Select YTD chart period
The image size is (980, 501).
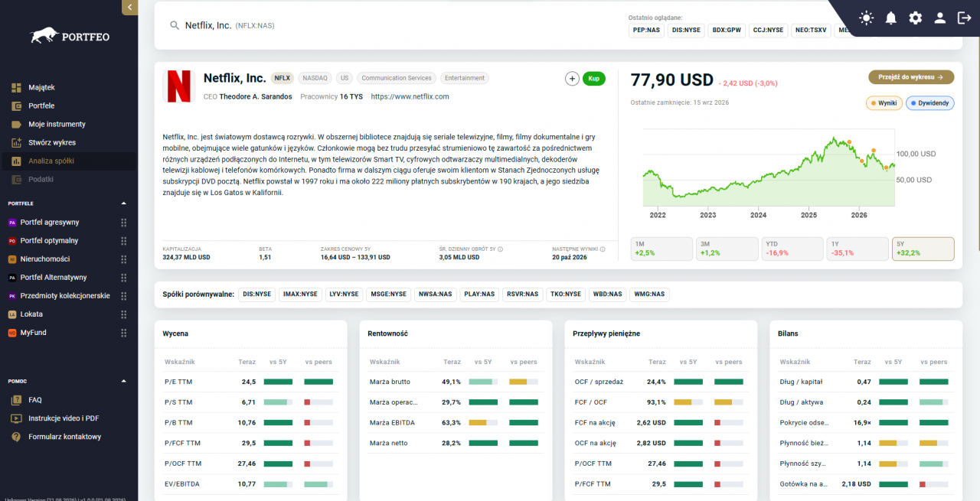click(792, 249)
